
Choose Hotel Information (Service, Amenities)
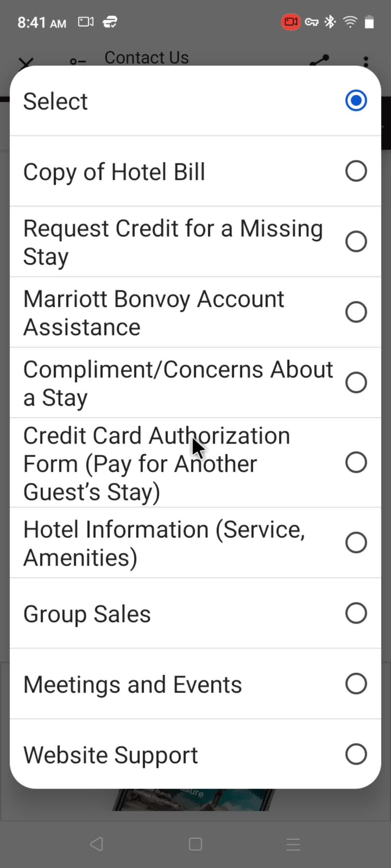pos(195,543)
